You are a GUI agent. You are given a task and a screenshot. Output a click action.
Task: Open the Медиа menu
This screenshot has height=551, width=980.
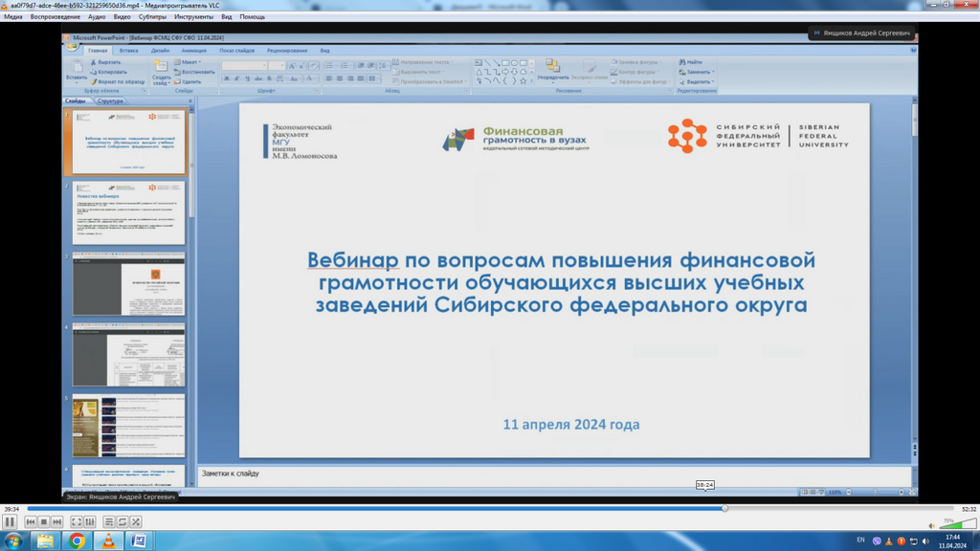13,17
